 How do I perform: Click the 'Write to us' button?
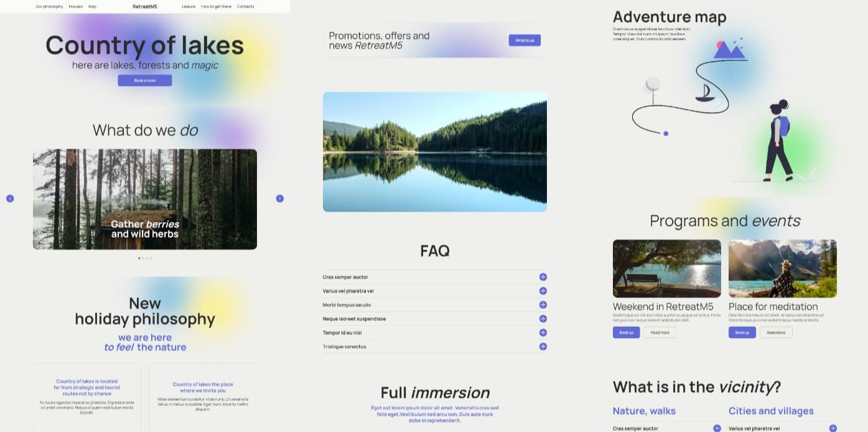point(525,40)
